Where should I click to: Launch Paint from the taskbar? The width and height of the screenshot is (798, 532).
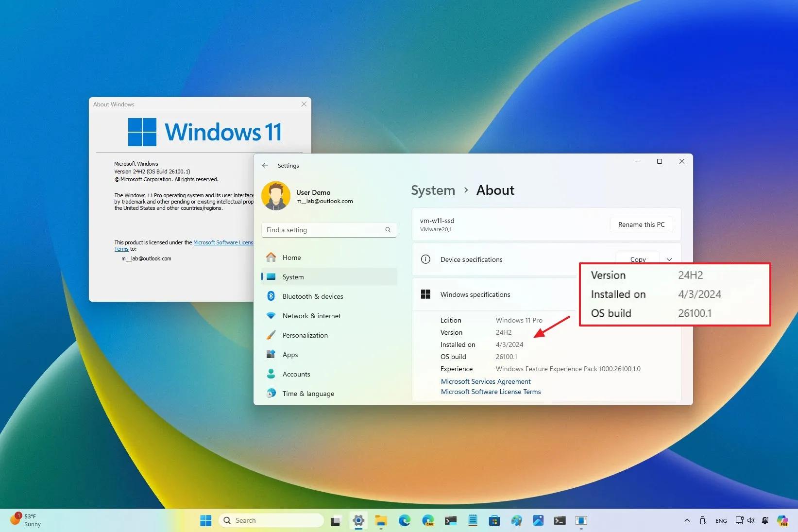[x=516, y=520]
